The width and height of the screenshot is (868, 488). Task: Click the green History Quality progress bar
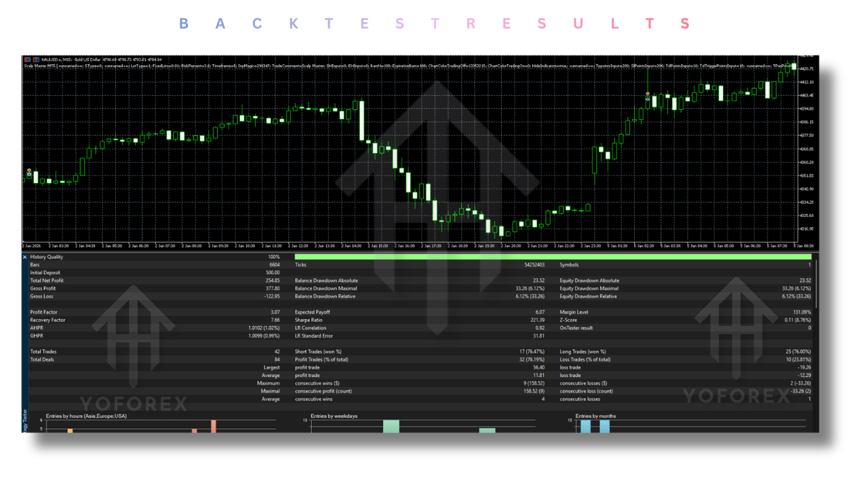pos(553,257)
